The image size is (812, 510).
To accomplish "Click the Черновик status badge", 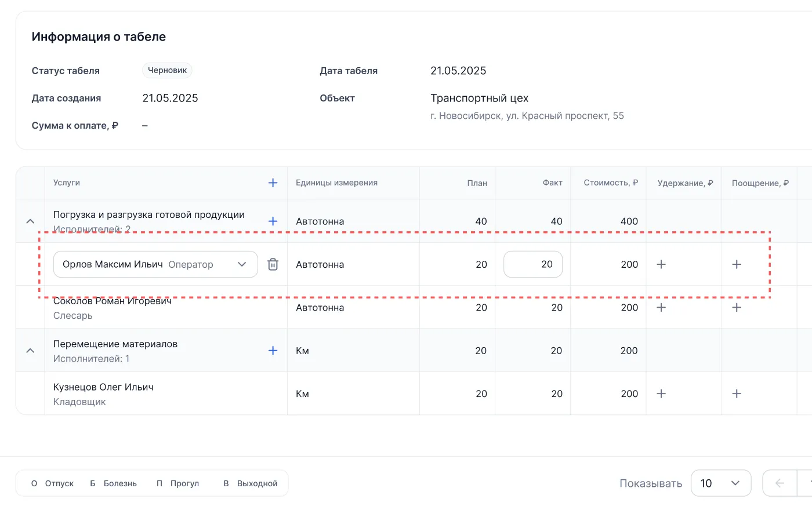I will point(167,70).
